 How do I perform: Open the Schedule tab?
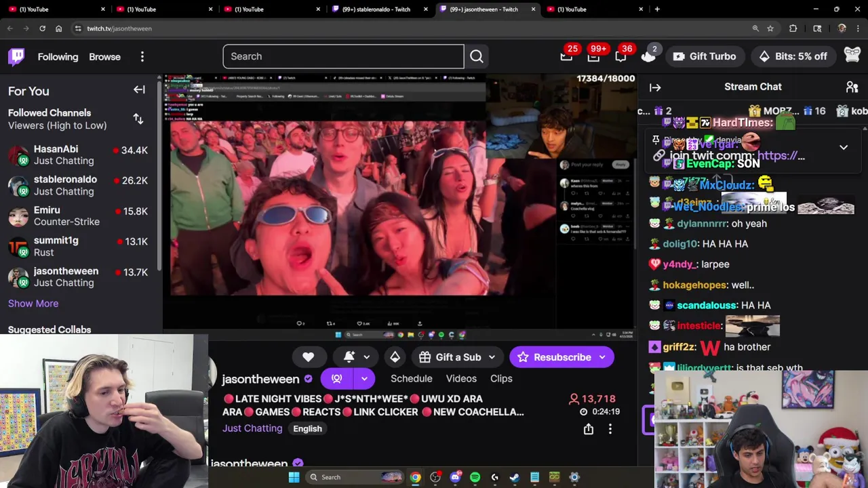click(x=412, y=379)
